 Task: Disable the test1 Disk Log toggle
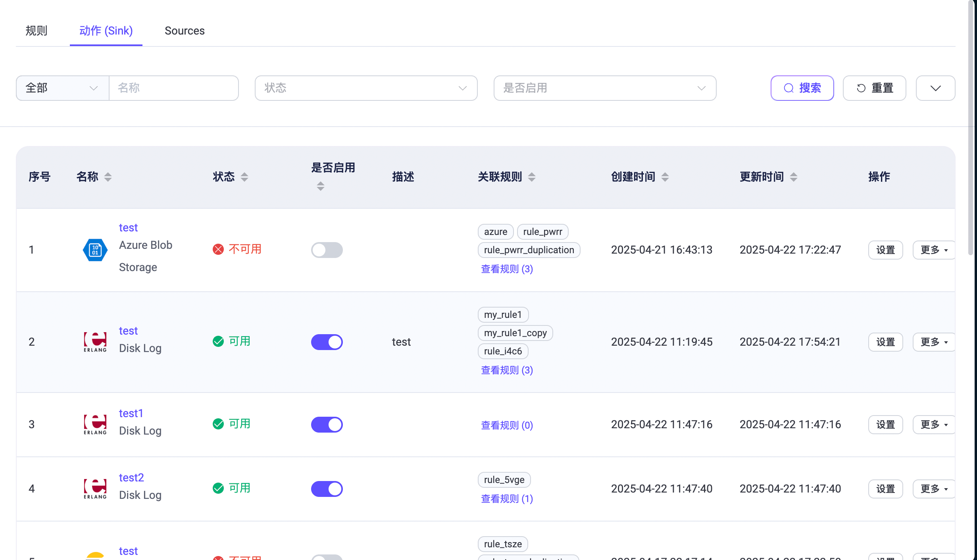[327, 425]
